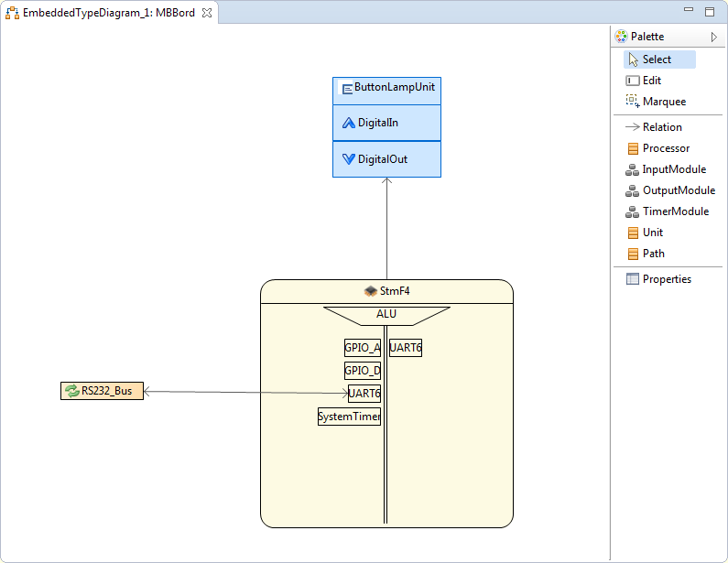Screen dimensions: 728x563
Task: Choose InputModule from the palette
Action: click(x=673, y=169)
